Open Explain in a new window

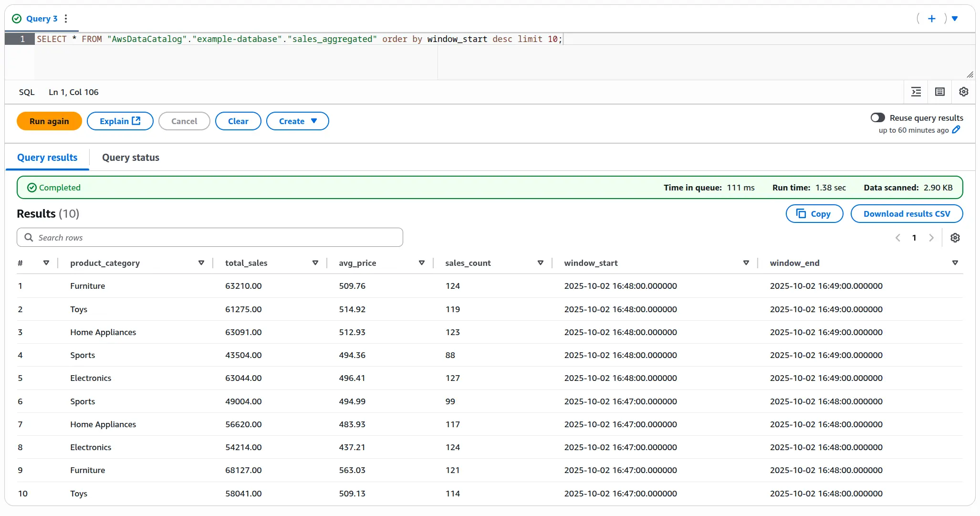click(120, 121)
